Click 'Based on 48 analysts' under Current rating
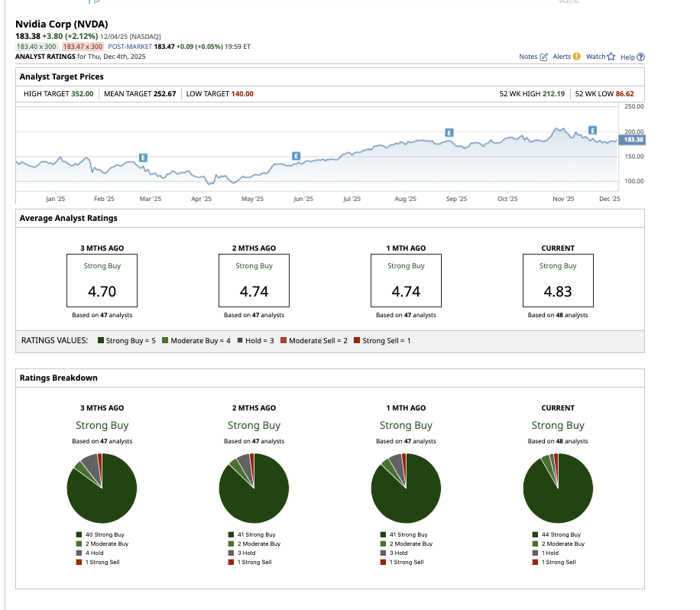 pyautogui.click(x=557, y=315)
